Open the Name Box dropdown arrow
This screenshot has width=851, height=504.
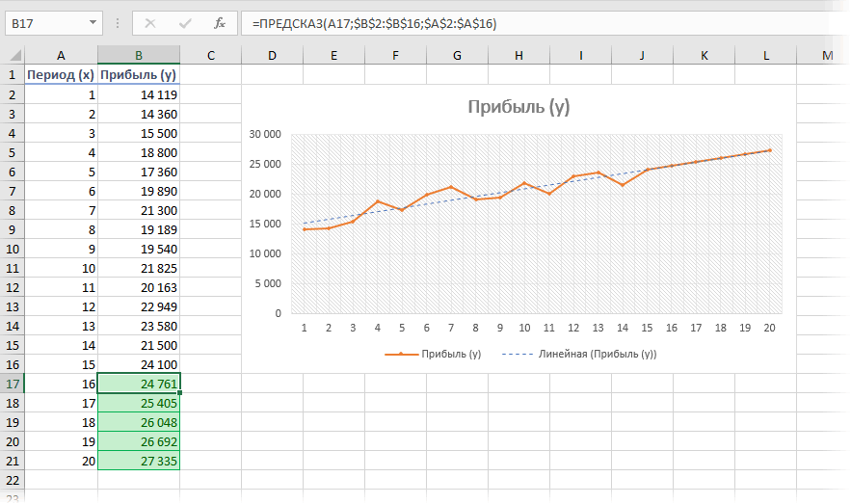coord(92,22)
